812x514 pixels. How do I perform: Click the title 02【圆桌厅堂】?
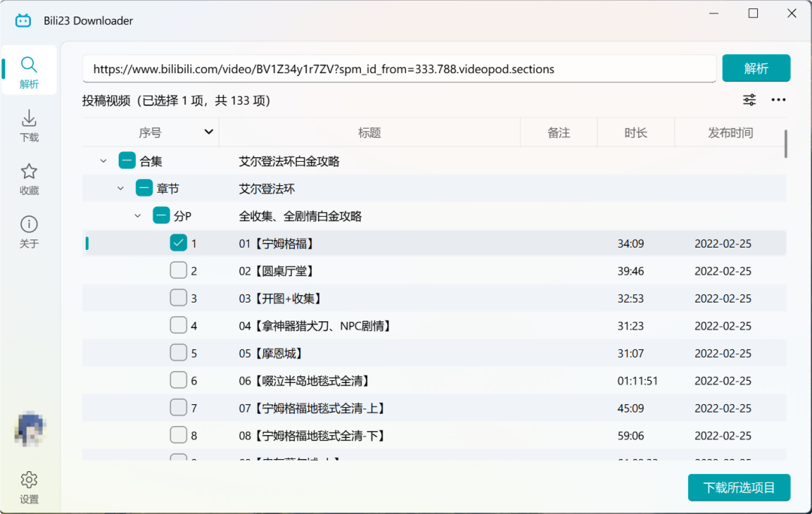click(277, 272)
